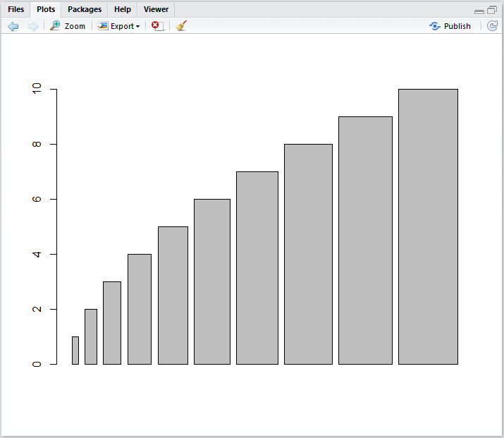Go to the next plot with forward arrow
The image size is (504, 438).
pos(33,26)
